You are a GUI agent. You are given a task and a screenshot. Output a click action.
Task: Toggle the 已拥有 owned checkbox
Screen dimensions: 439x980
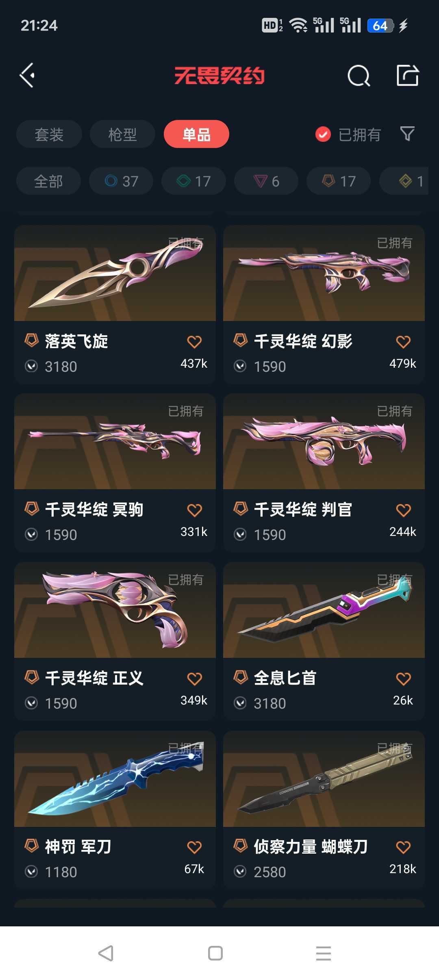[x=323, y=134]
